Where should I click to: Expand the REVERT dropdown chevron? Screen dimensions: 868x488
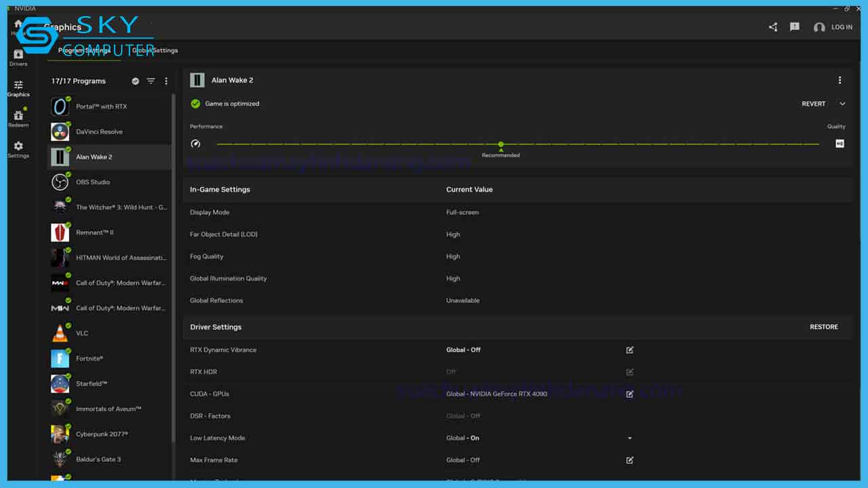(842, 103)
